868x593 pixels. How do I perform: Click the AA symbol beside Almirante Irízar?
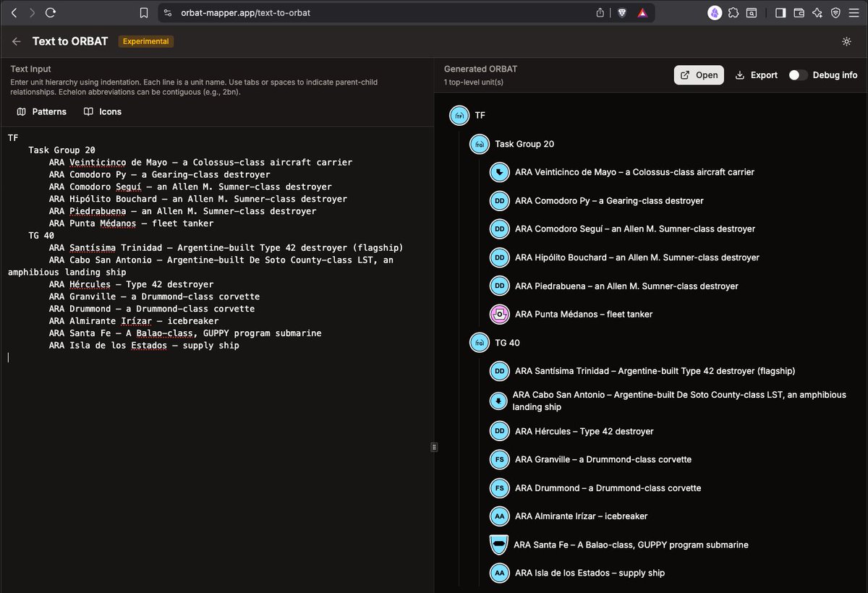tap(499, 516)
